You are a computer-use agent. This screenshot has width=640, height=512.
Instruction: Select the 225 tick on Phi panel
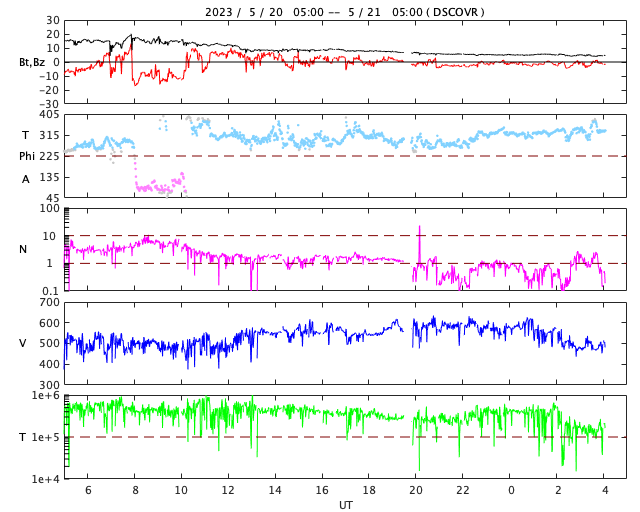coord(49,156)
